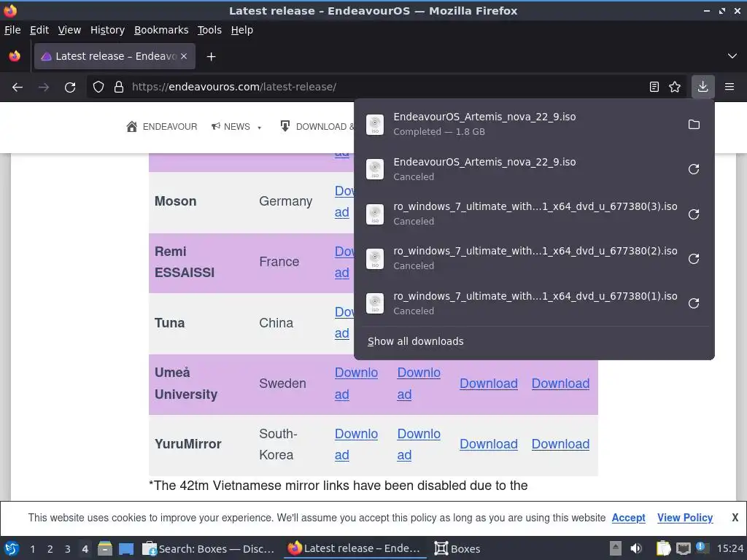Click Tuna mirror Download link

coord(344,322)
